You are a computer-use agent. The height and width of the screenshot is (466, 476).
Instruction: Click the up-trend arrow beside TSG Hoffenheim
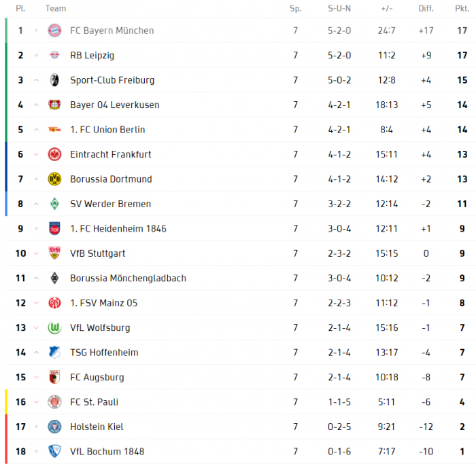[37, 353]
